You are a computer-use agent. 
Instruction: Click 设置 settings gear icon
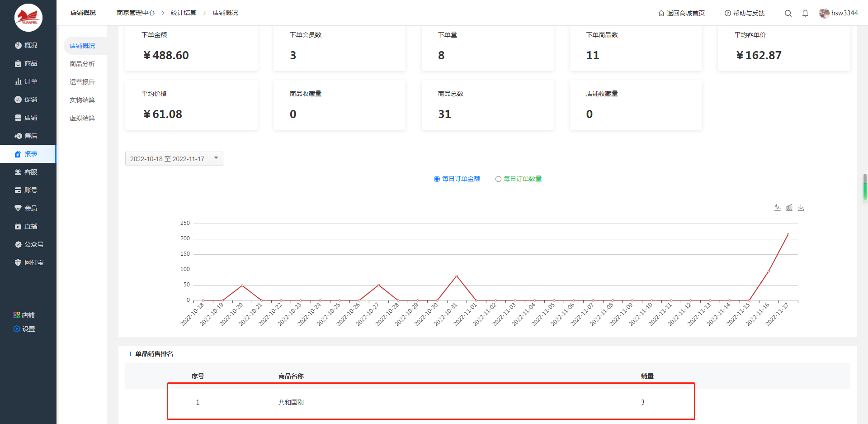pyautogui.click(x=17, y=329)
